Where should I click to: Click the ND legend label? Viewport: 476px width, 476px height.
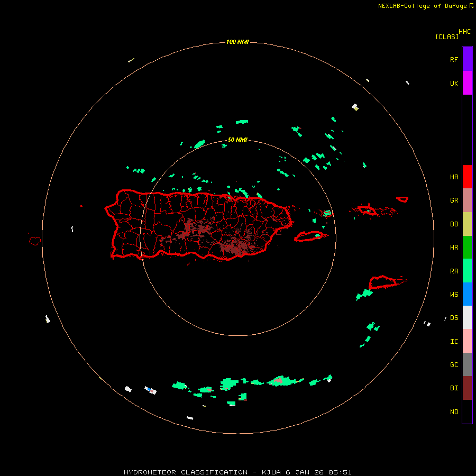click(454, 412)
